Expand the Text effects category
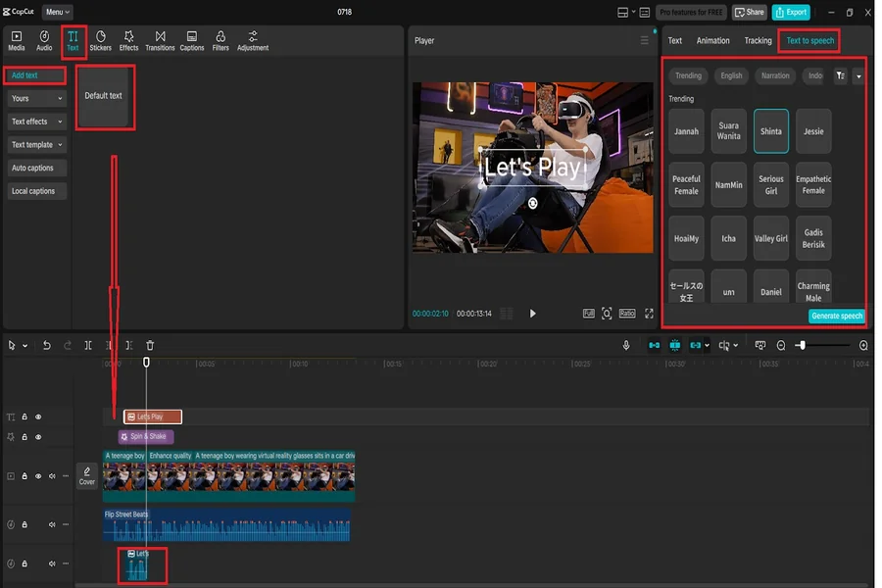 (x=37, y=122)
